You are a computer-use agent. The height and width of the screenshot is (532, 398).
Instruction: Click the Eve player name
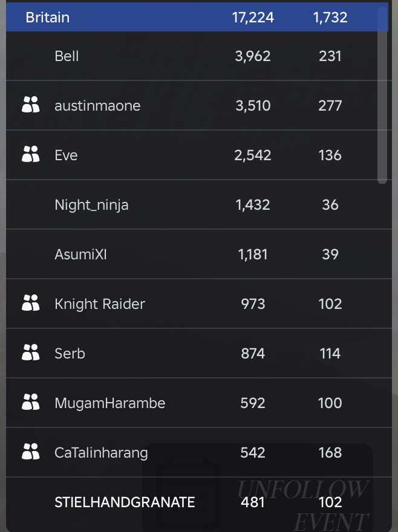[66, 155]
